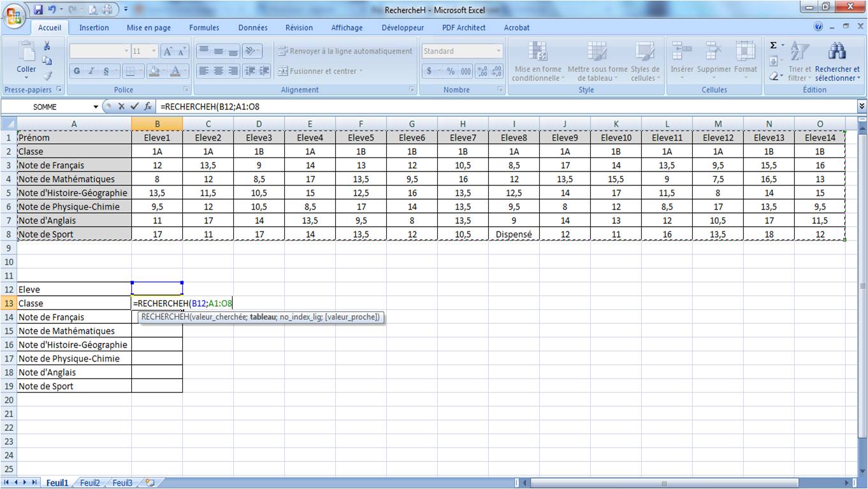This screenshot has height=489, width=868.
Task: Align text to top of cell
Action: point(204,51)
